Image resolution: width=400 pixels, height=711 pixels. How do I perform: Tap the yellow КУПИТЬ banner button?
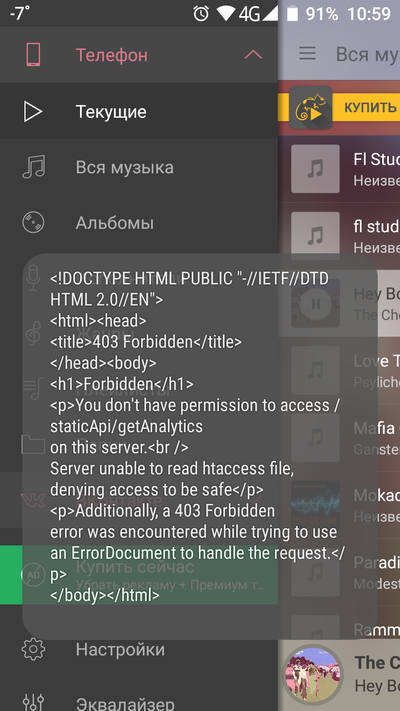[370, 107]
